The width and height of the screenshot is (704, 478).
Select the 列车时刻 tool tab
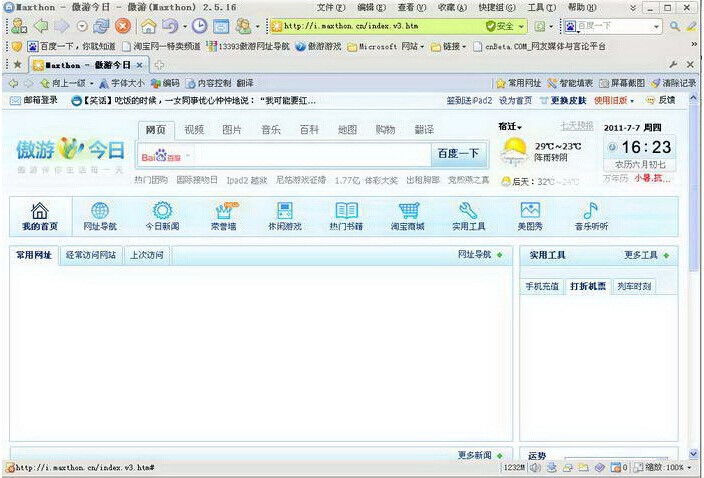(634, 286)
